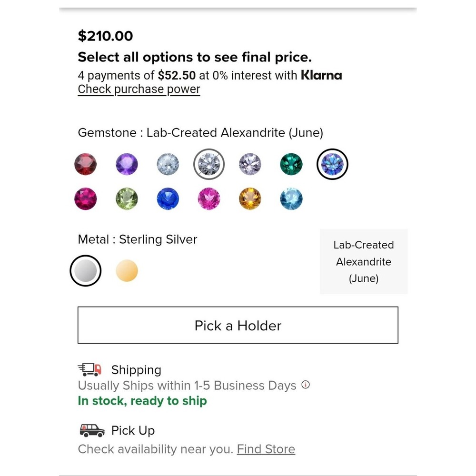Choose the purple amethyst gemstone
Viewport: 476px width, 476px height.
pyautogui.click(x=127, y=164)
